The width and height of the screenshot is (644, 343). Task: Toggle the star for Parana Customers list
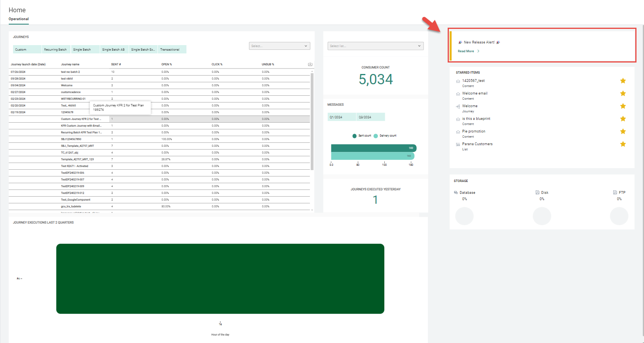tap(623, 144)
